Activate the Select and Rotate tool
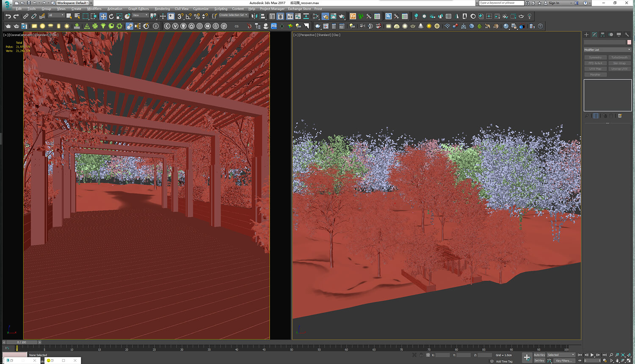 coord(111,16)
